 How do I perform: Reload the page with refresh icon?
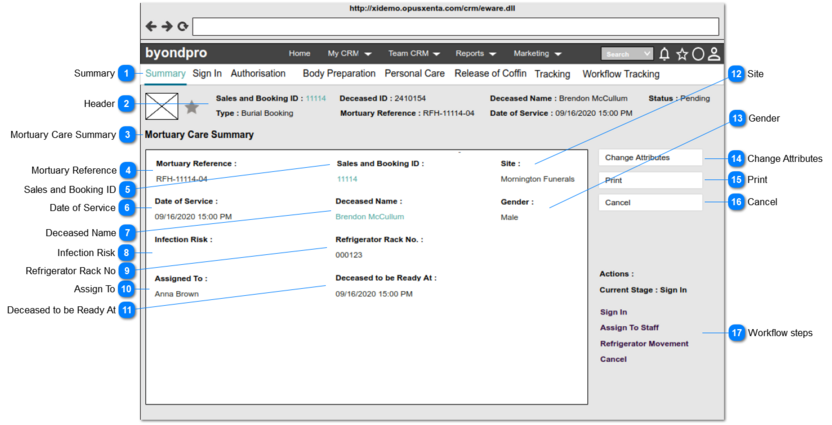point(183,26)
